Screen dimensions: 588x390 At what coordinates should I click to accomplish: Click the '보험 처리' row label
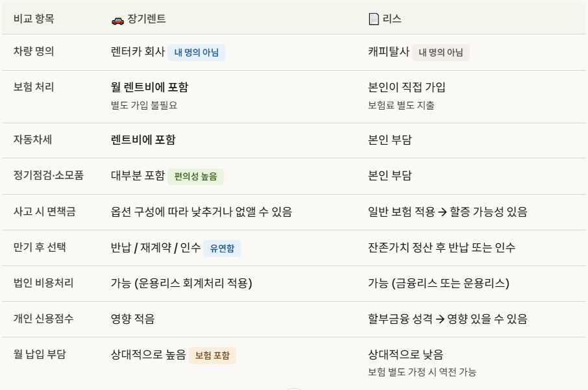pyautogui.click(x=34, y=88)
